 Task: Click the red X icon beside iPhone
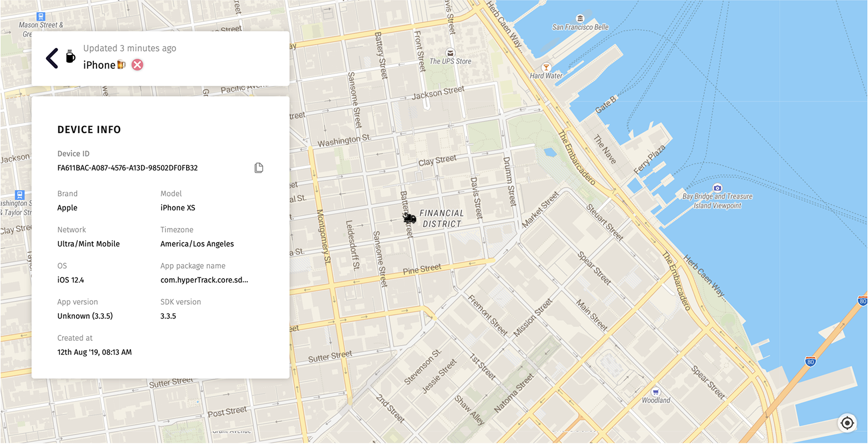[x=137, y=65]
